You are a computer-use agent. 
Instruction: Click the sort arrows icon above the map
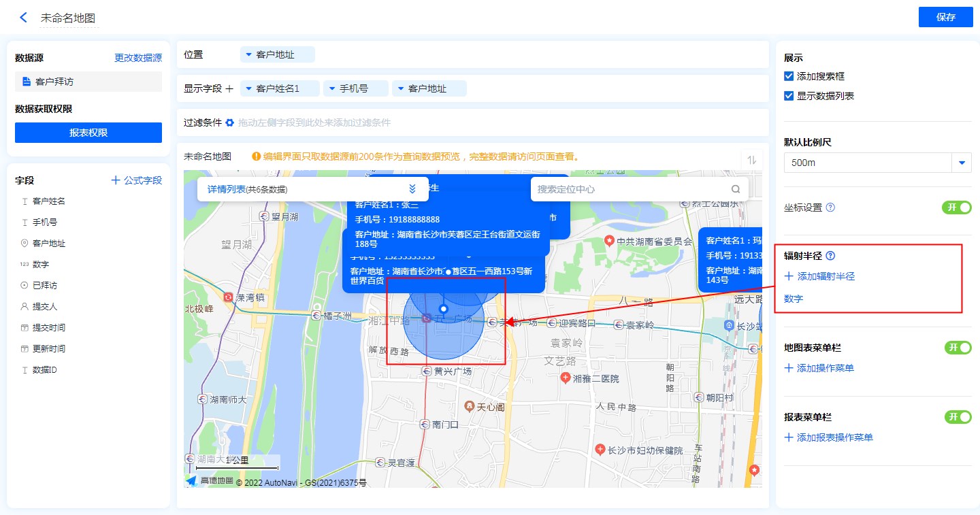coord(751,160)
